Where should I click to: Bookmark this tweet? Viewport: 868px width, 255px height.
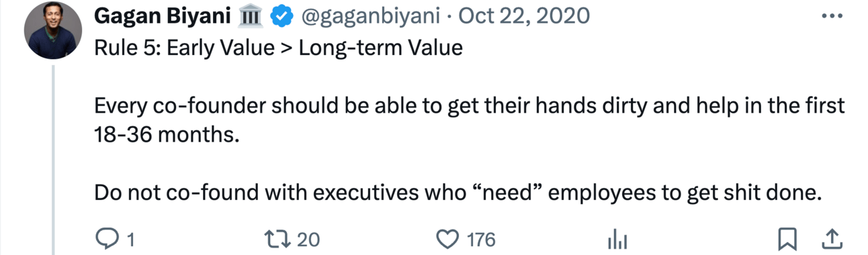[x=787, y=239]
